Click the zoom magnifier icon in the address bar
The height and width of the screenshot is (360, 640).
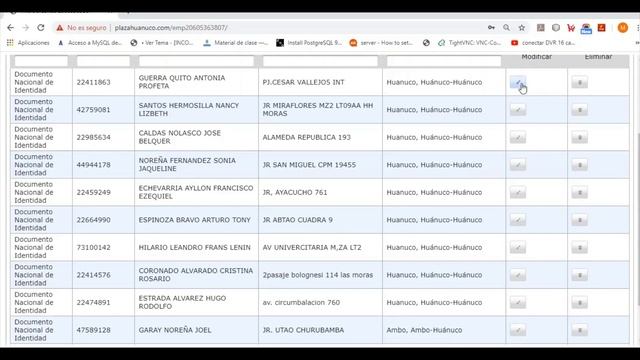(x=507, y=28)
